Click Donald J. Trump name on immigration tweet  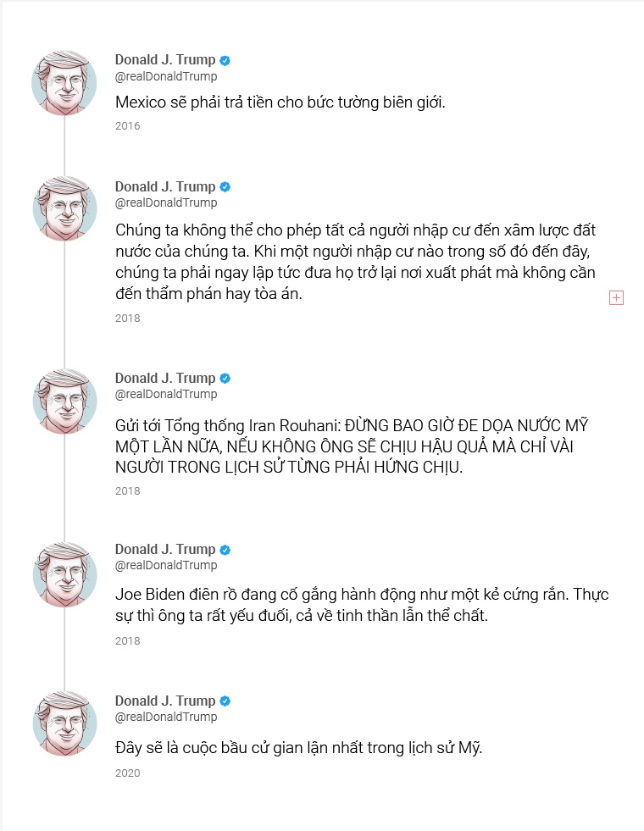click(165, 186)
